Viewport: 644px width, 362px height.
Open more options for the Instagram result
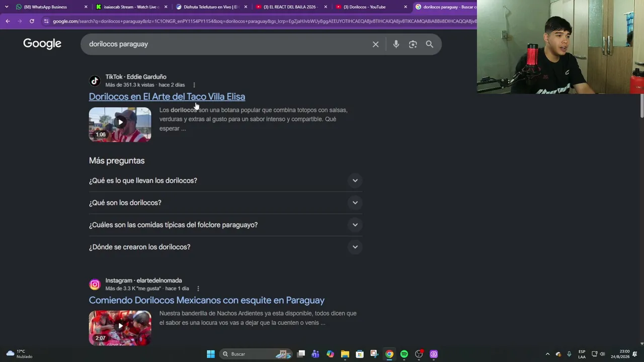(198, 289)
